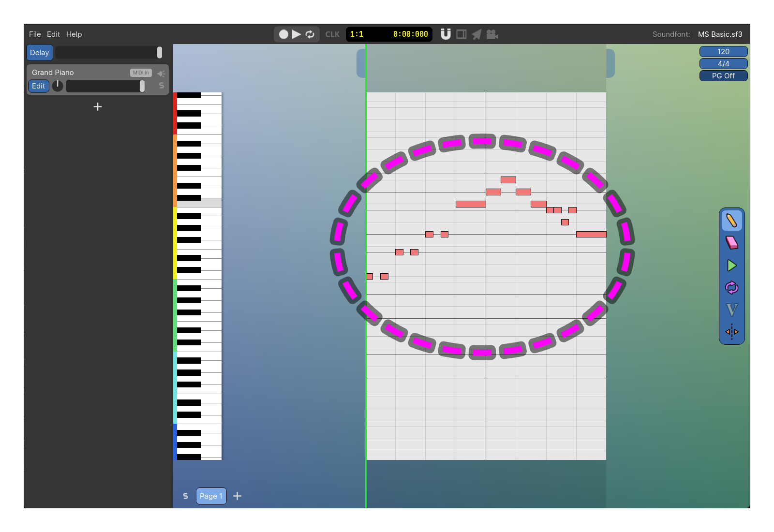Switch to the Page 1 tab
The image size is (774, 532).
(211, 496)
